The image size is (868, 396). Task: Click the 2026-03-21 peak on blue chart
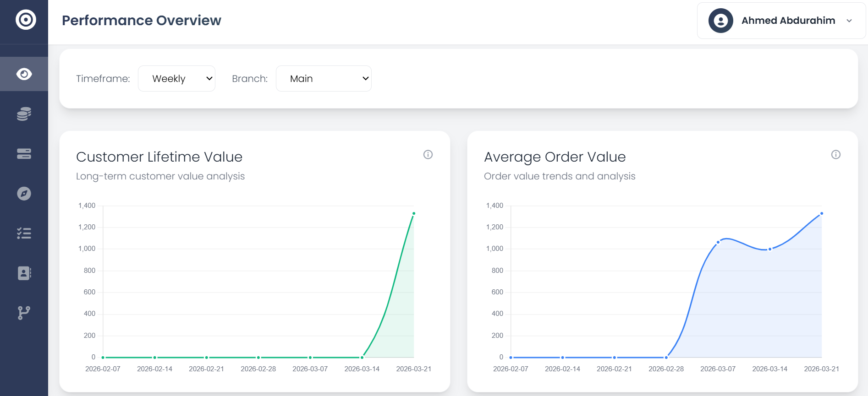[822, 213]
